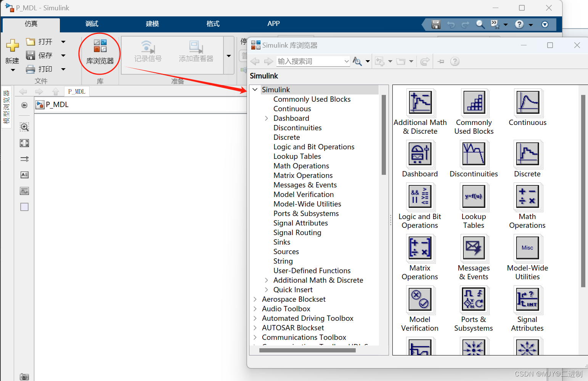The image size is (588, 381).
Task: Open the help question mark in Simulink title toolbar
Action: click(x=519, y=24)
